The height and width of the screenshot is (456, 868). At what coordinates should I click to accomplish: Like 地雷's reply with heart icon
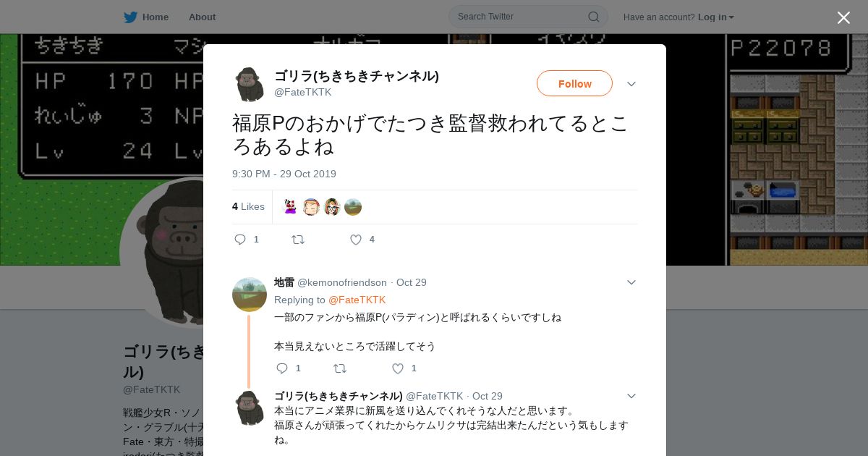tap(398, 368)
